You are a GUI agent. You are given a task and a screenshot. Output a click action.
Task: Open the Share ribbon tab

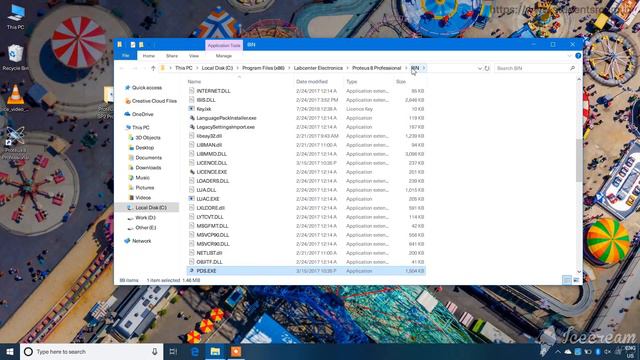pos(172,56)
